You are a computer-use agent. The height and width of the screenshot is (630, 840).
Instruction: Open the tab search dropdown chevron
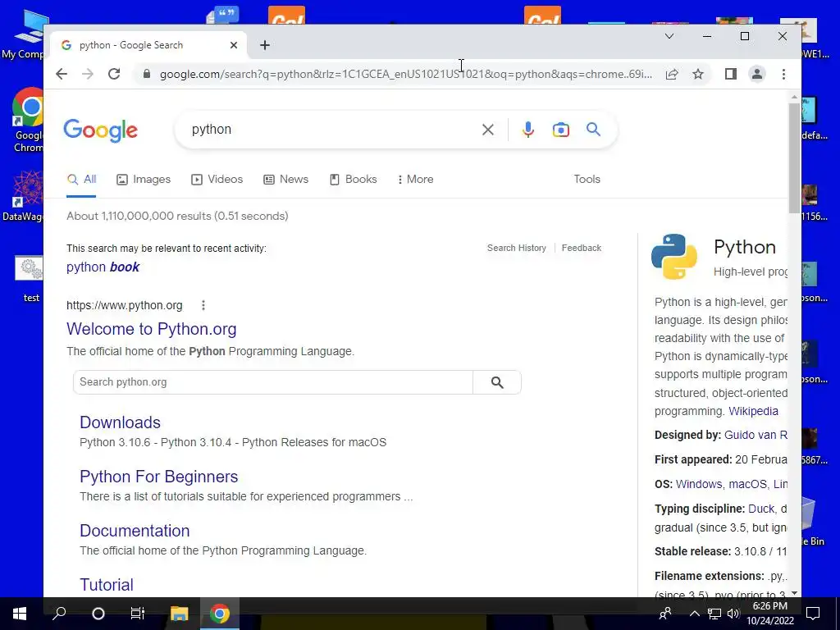pos(669,36)
